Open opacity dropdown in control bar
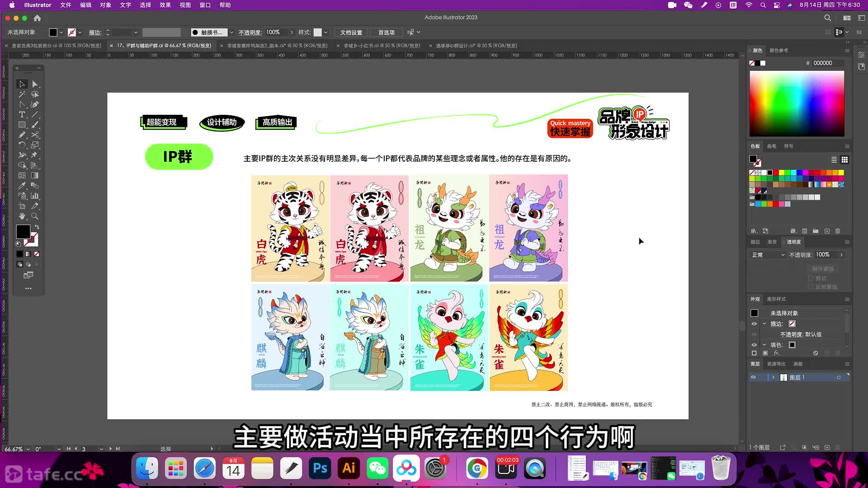868x488 pixels. point(292,32)
